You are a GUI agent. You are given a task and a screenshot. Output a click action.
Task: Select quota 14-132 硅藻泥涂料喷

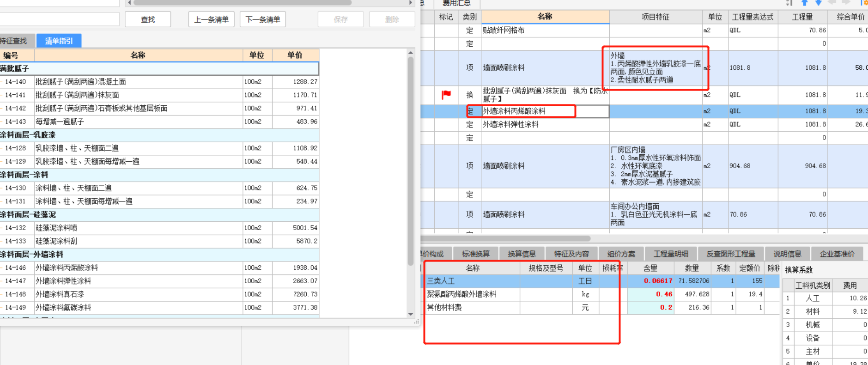click(x=159, y=228)
